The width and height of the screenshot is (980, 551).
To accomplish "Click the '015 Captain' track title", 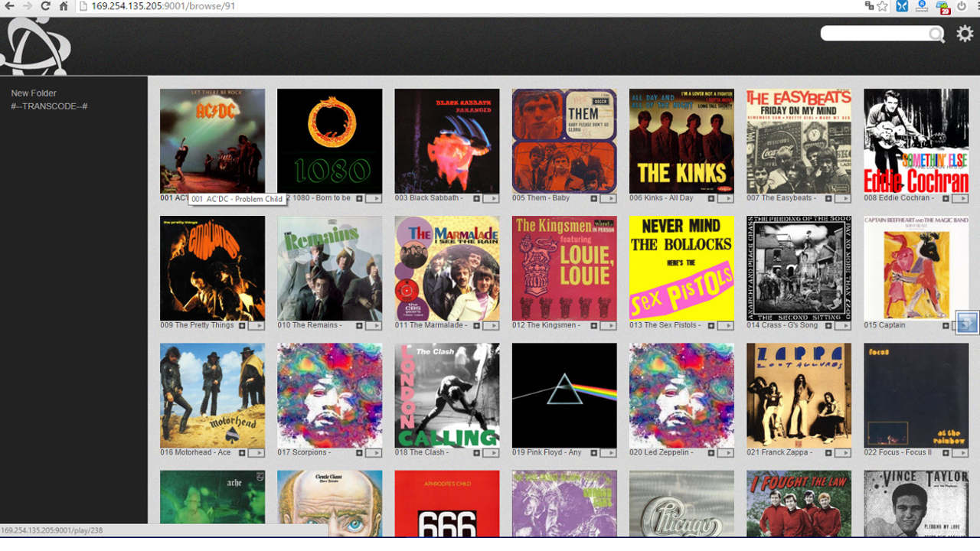I will [884, 325].
